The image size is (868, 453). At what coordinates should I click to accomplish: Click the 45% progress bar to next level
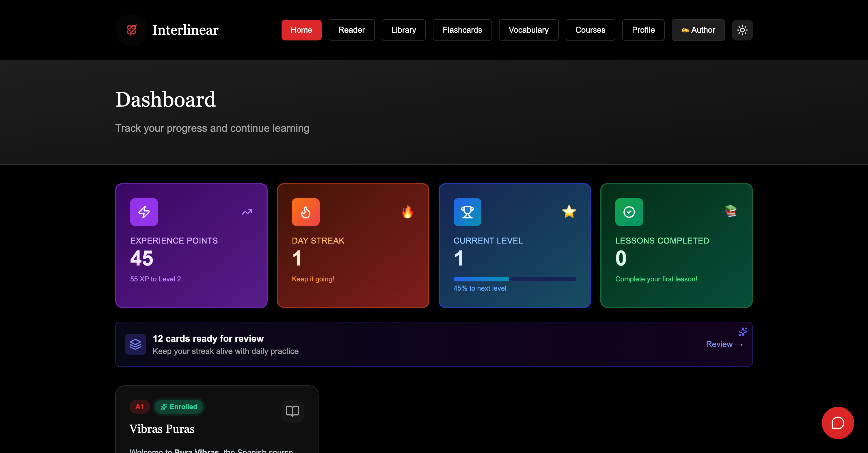515,279
